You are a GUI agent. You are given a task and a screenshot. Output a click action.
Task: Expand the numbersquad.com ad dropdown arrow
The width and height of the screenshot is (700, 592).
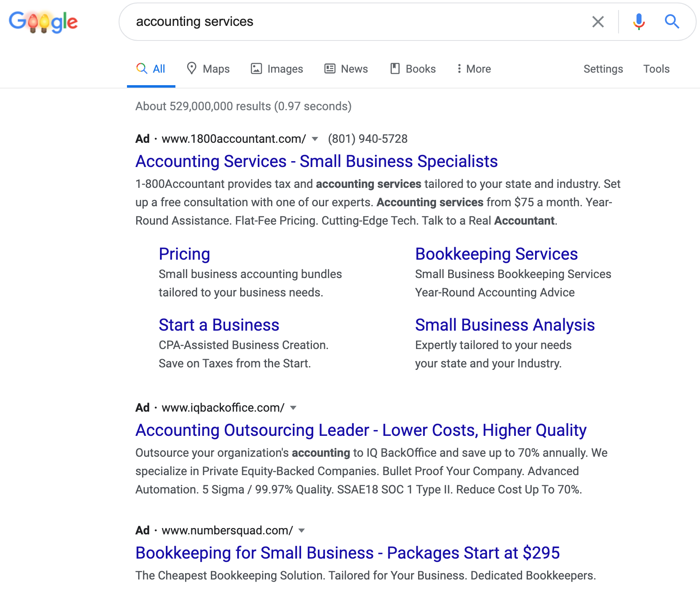pos(302,531)
